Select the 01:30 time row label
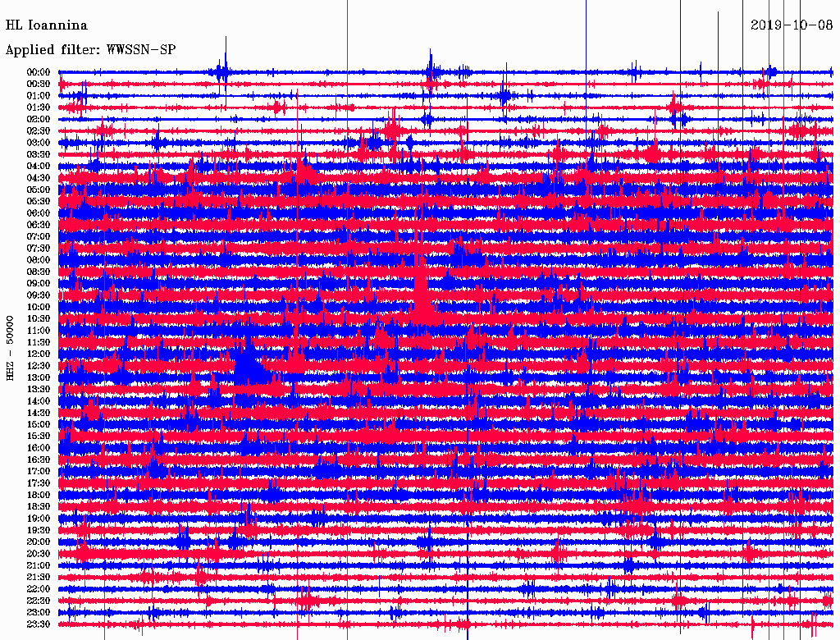840x640 pixels. click(x=39, y=107)
